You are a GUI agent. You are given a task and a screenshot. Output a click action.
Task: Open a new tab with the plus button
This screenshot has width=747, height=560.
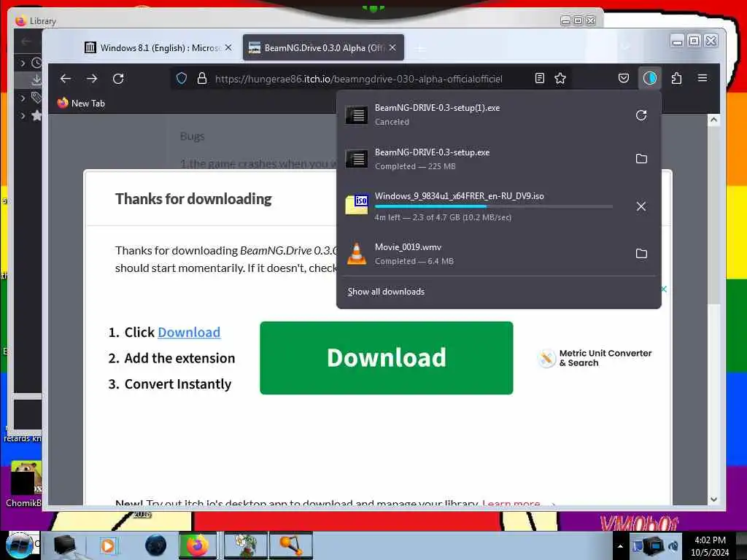(x=419, y=49)
